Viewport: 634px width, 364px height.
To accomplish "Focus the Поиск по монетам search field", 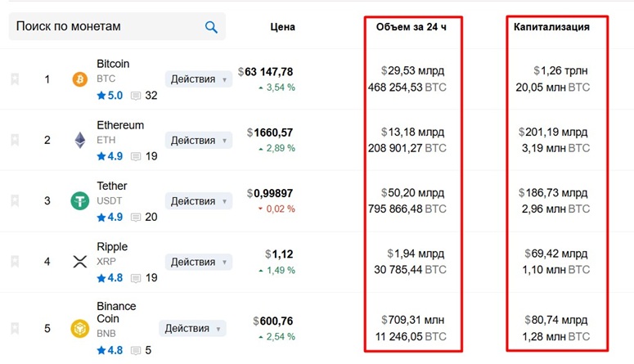I will 117,26.
